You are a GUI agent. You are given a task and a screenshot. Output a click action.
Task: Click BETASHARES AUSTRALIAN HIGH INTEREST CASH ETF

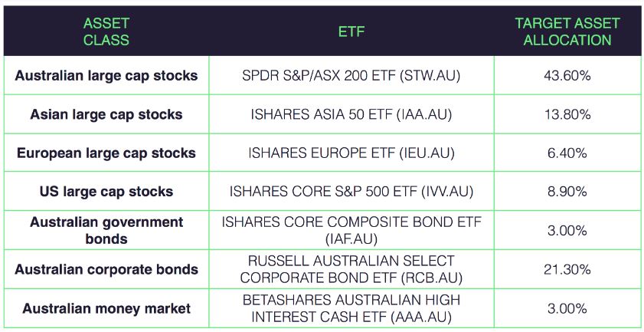pos(351,308)
